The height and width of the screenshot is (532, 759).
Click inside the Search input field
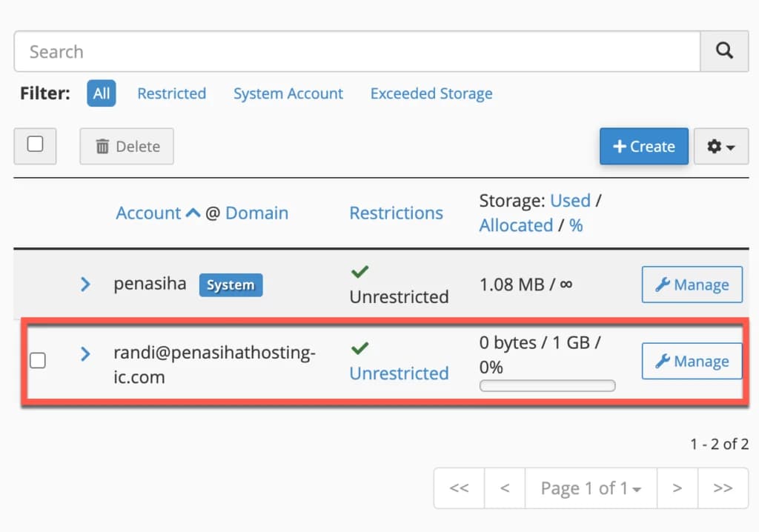click(x=296, y=50)
